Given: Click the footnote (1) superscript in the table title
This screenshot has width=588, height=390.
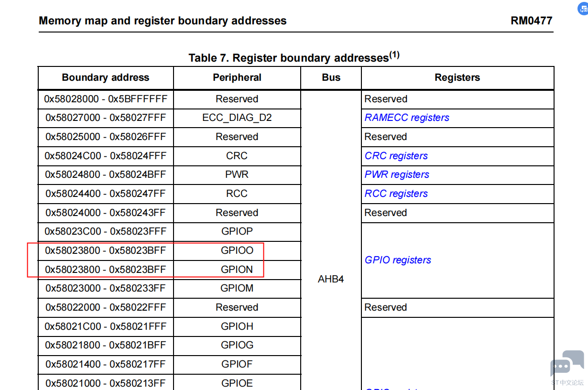Looking at the screenshot, I should [x=394, y=55].
